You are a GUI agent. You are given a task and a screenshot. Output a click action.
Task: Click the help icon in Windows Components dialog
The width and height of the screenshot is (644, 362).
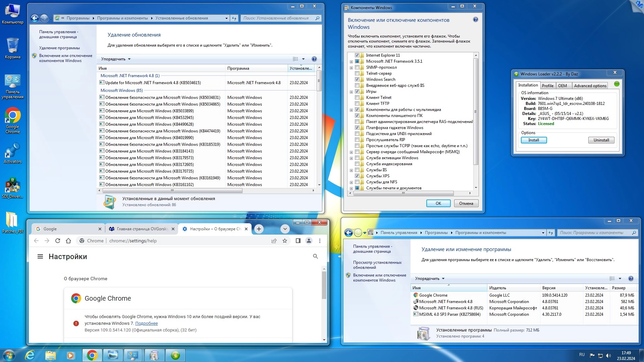pos(475,20)
